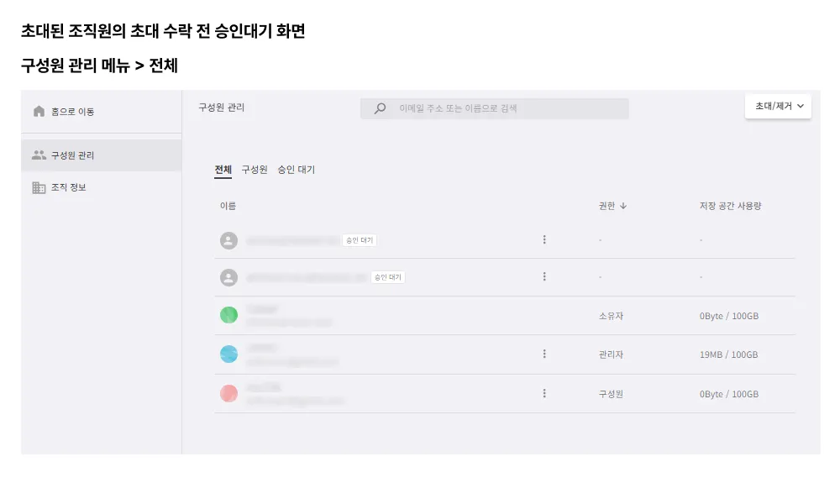Image resolution: width=840 pixels, height=504 pixels.
Task: Switch to the 승인 대기 tab
Action: click(296, 170)
